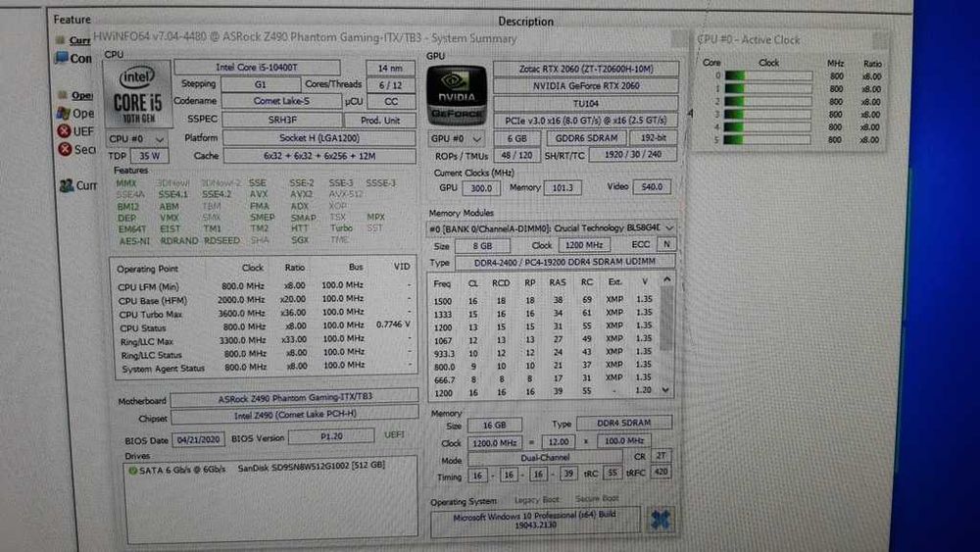Click the GPU chip field TU104

click(x=586, y=103)
